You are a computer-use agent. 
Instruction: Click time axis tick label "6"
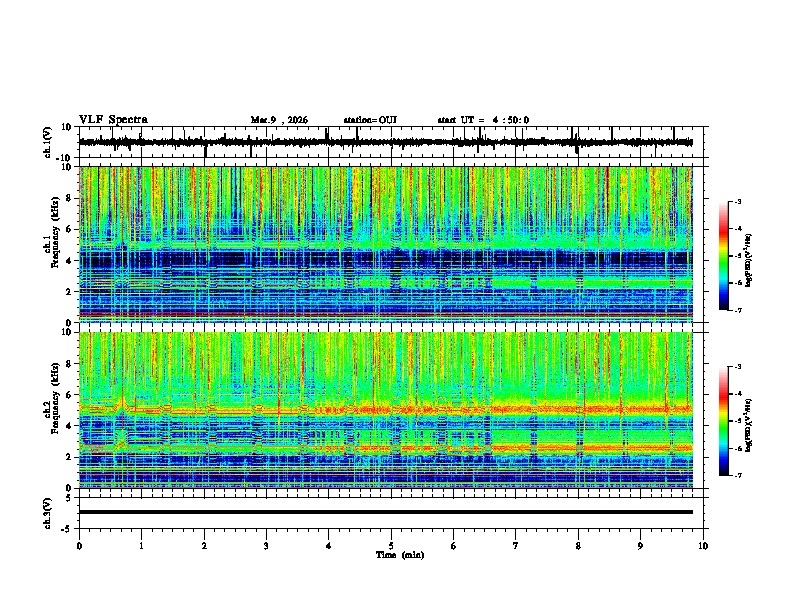click(x=454, y=546)
